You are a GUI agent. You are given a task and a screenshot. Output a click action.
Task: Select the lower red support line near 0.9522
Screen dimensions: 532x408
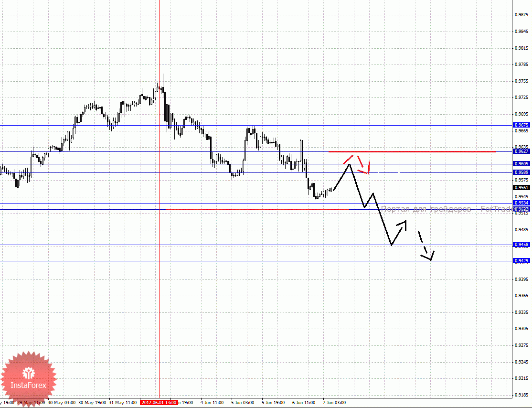(257, 209)
